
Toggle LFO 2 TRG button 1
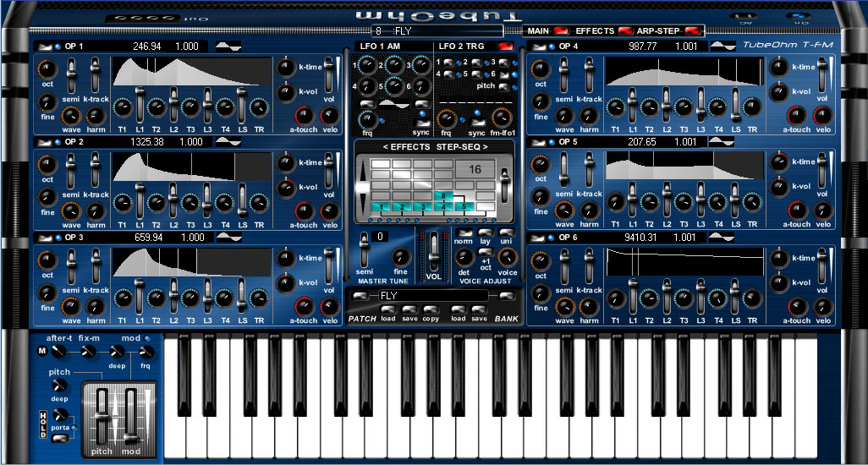(448, 63)
